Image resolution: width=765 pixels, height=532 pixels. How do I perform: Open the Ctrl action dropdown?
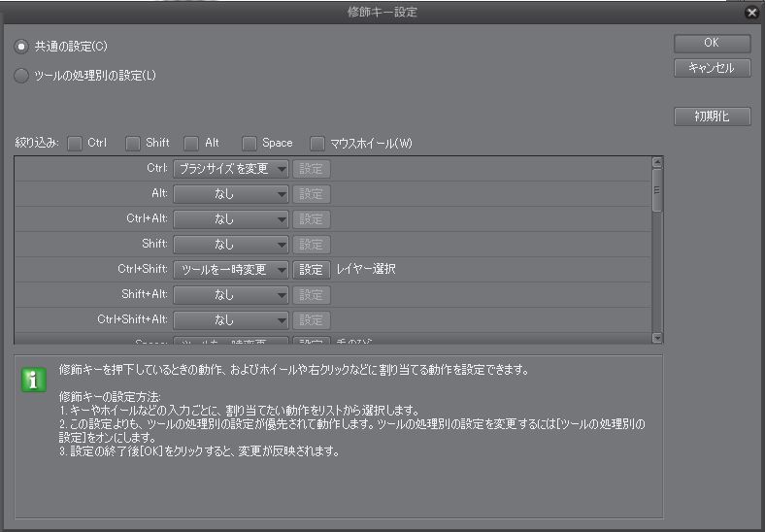[231, 169]
